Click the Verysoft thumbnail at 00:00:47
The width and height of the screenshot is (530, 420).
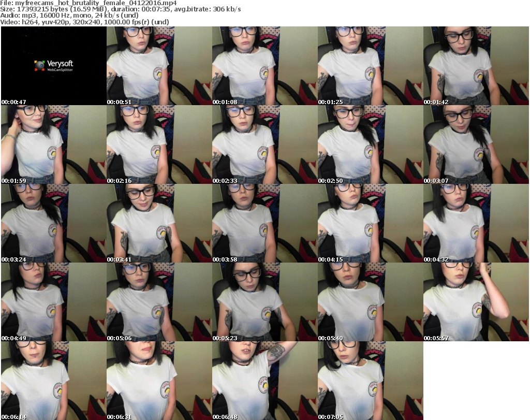54,66
